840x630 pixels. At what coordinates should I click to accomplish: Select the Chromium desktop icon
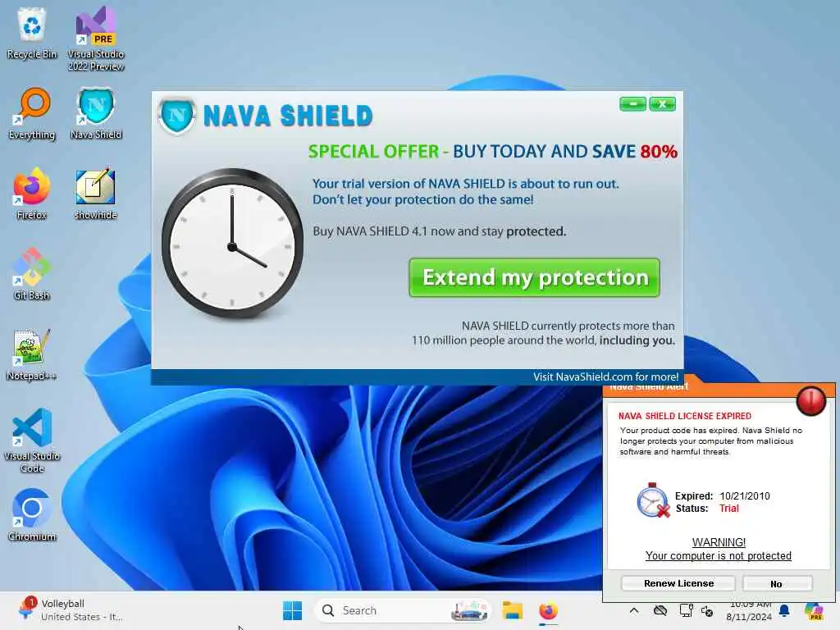tap(32, 515)
